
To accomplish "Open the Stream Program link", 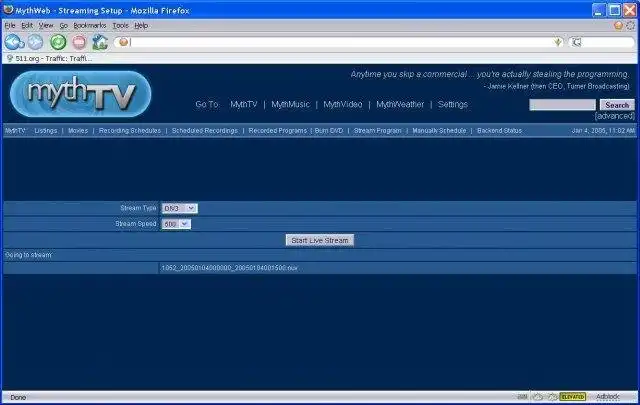I will [x=378, y=131].
